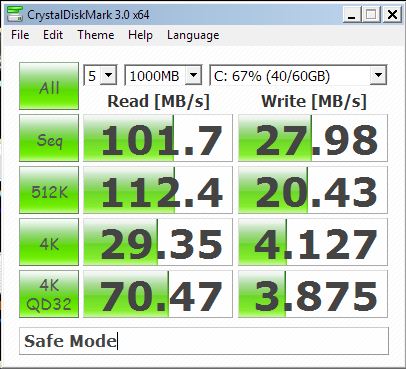Open the Theme menu
Image resolution: width=406 pixels, height=369 pixels.
click(x=96, y=35)
